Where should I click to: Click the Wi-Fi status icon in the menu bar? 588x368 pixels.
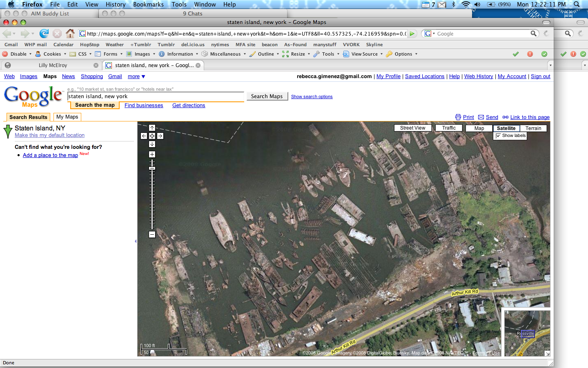pyautogui.click(x=465, y=4)
